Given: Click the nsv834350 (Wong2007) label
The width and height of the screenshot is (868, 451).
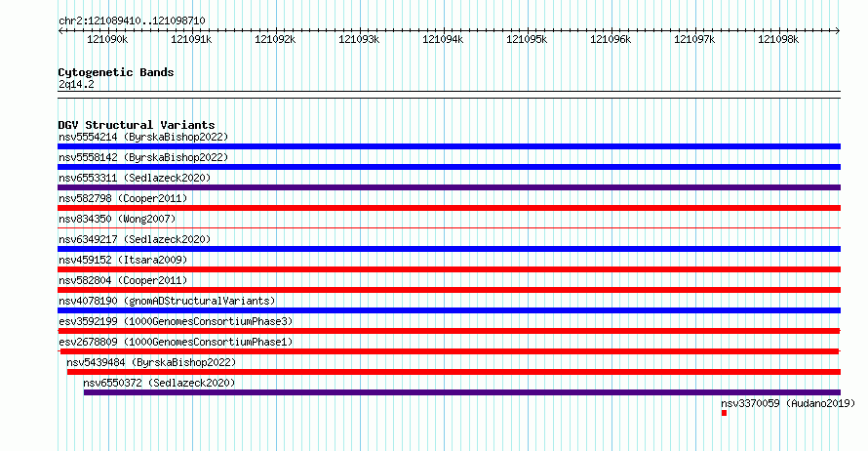Looking at the screenshot, I should (117, 219).
